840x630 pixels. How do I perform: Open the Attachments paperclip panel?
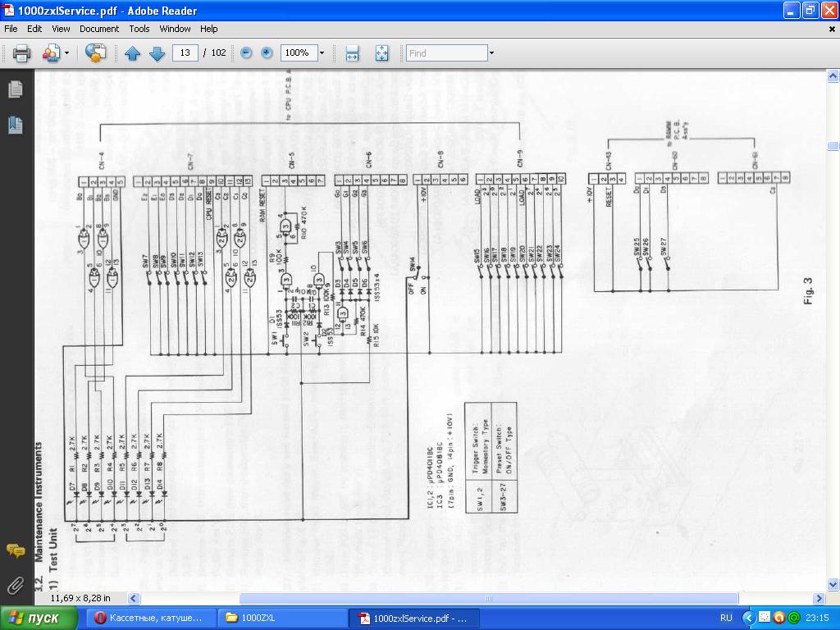[x=15, y=585]
